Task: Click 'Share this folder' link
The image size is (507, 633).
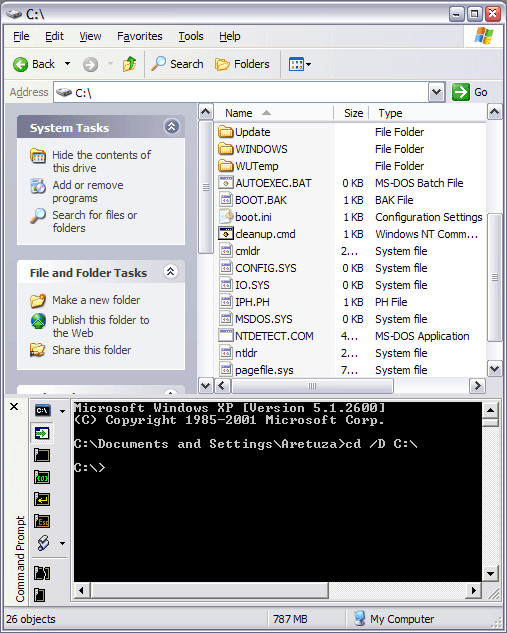Action: 92,350
